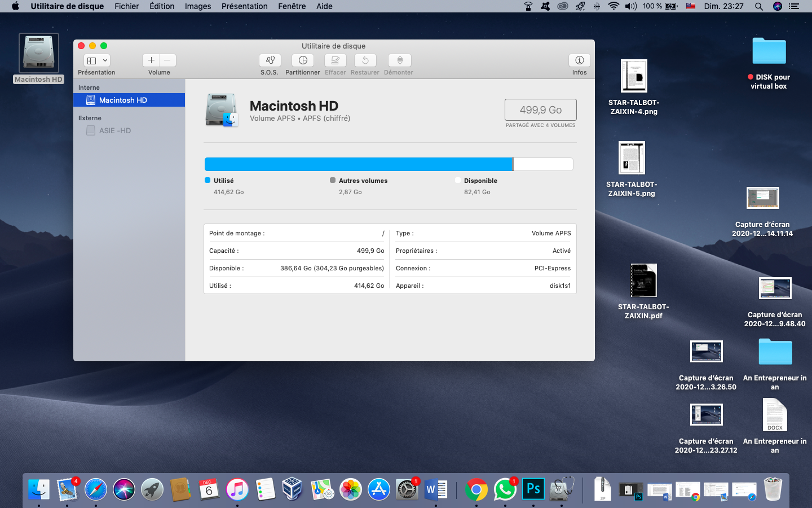
Task: Open the Partitionner tool
Action: click(303, 60)
